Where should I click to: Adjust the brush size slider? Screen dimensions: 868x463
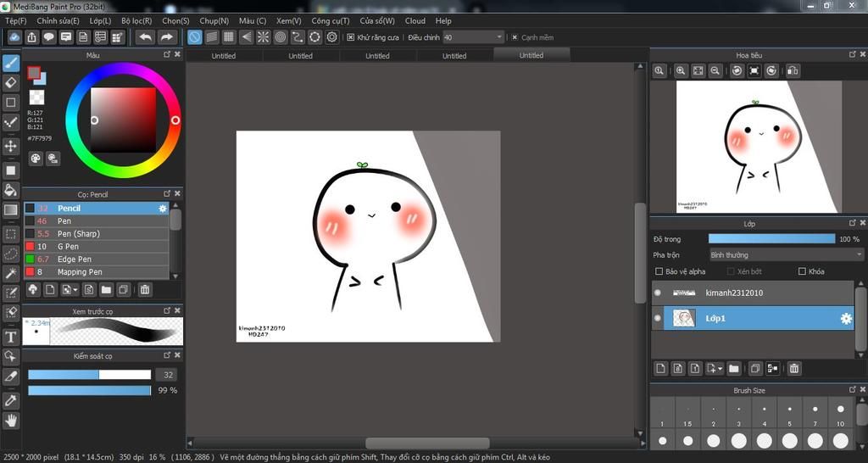pos(89,375)
